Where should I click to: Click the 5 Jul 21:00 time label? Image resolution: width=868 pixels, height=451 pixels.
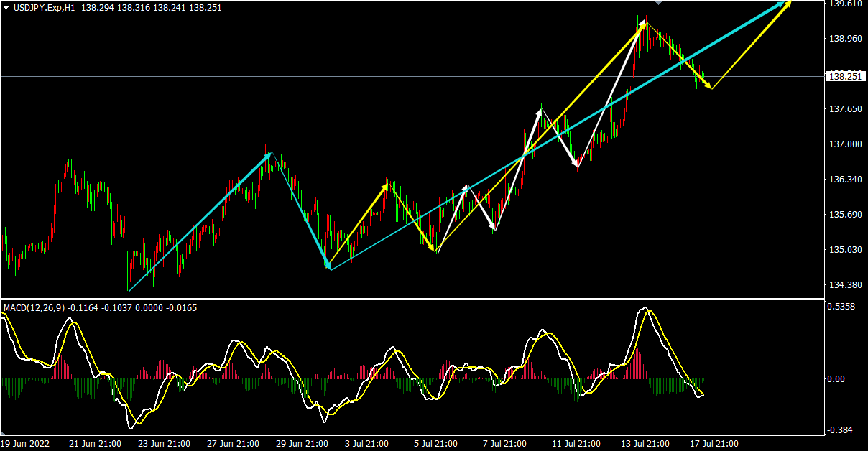tap(435, 443)
